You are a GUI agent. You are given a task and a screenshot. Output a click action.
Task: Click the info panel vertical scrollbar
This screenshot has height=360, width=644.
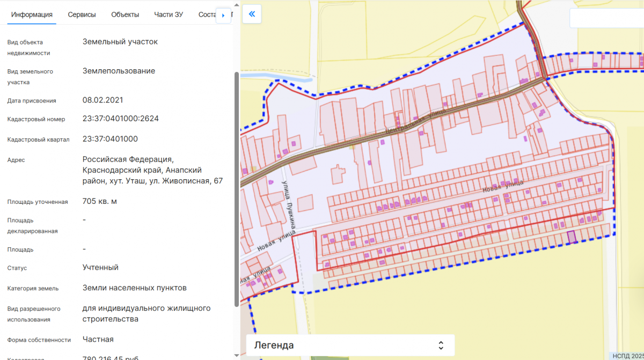click(237, 188)
